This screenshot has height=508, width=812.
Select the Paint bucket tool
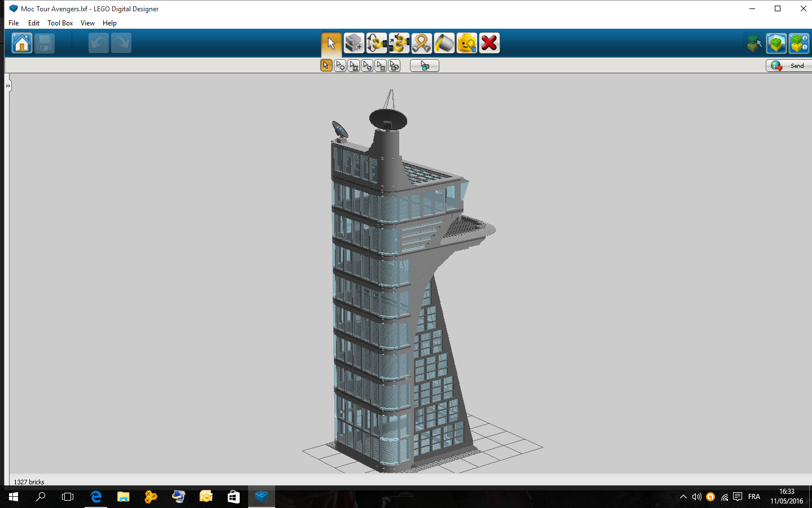(444, 43)
